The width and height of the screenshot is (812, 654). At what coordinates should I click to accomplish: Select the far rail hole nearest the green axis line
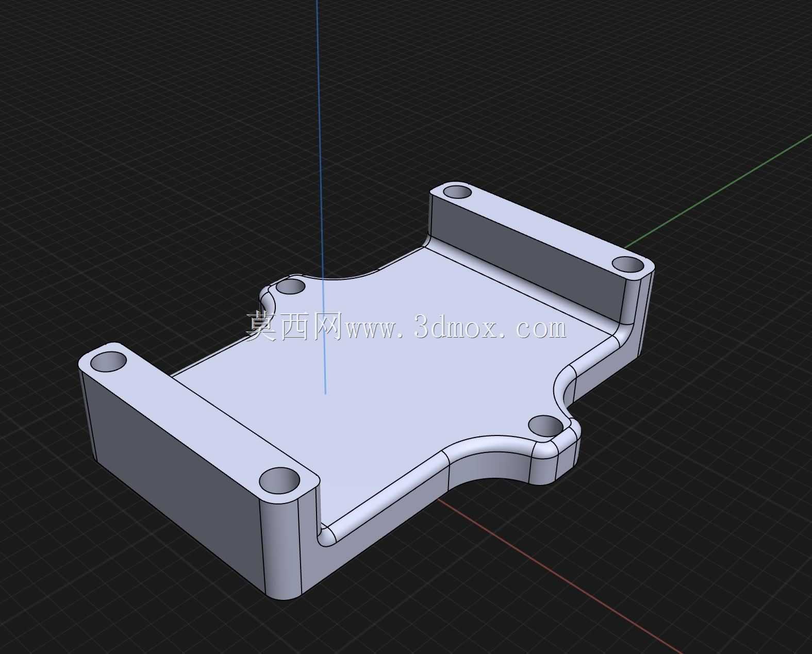click(x=628, y=264)
